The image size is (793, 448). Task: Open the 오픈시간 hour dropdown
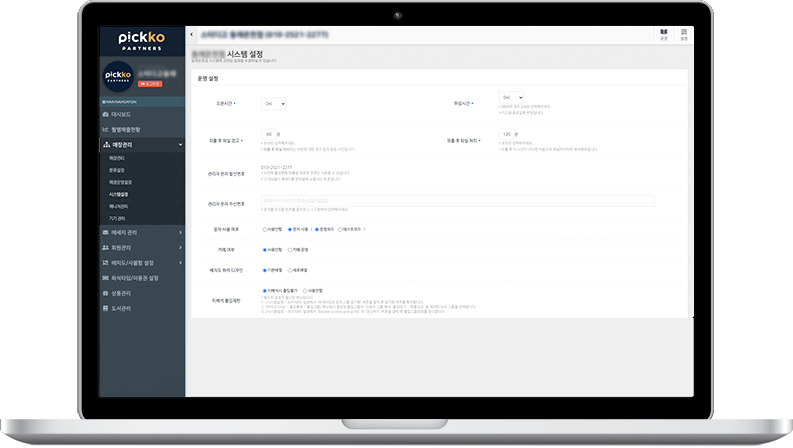pos(273,103)
